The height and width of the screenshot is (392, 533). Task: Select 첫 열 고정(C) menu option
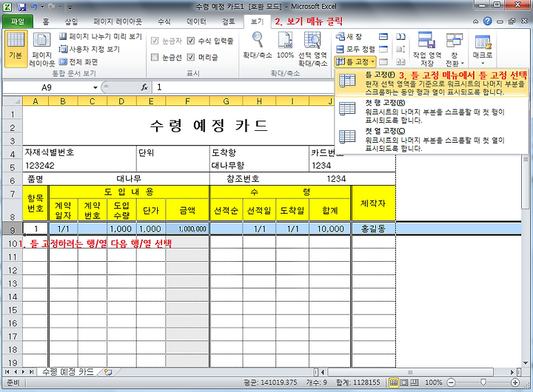click(432, 139)
